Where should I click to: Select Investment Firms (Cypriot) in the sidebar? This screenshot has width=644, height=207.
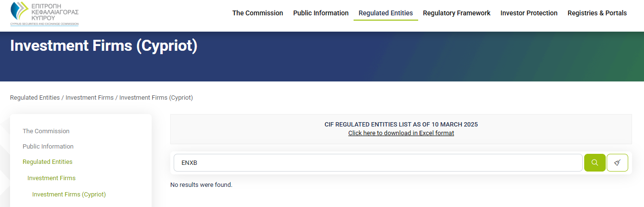pos(69,195)
